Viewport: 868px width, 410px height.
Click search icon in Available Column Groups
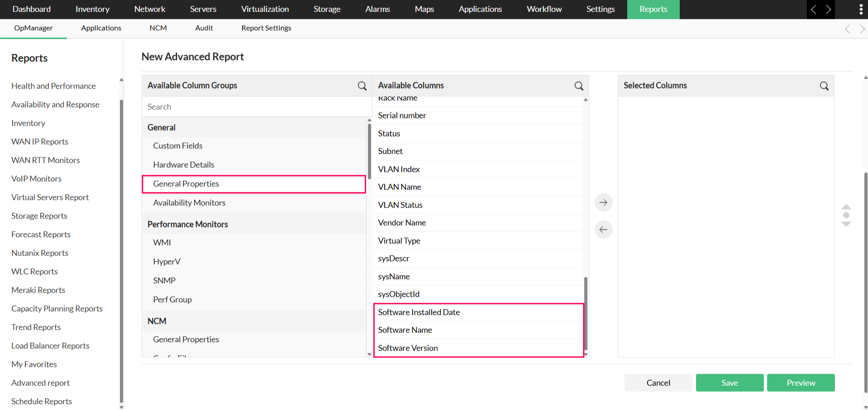coord(362,86)
